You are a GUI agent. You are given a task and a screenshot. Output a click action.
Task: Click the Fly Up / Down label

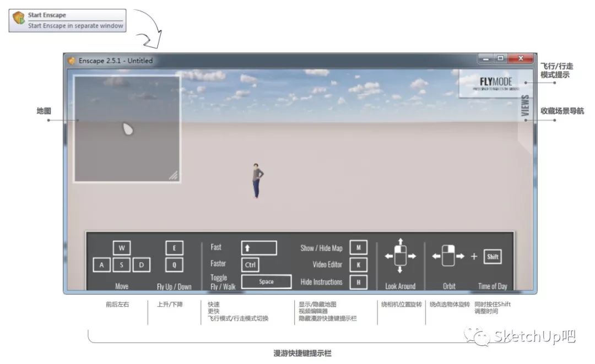pos(174,287)
